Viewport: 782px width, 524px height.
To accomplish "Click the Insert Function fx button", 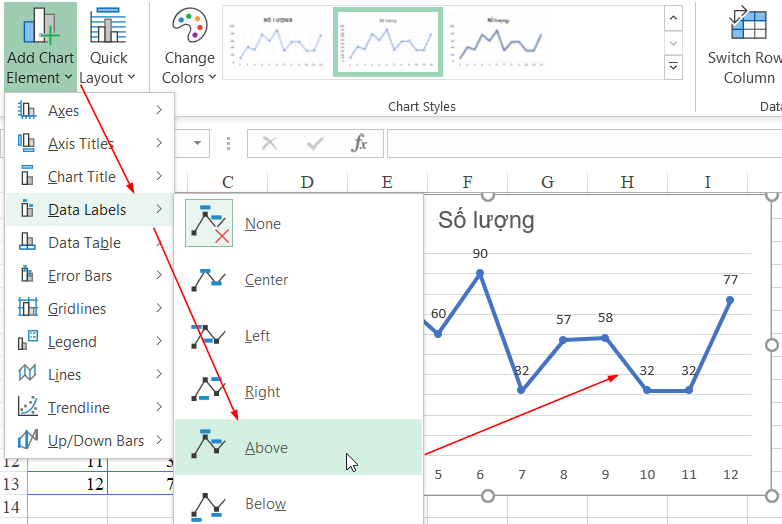I will (x=360, y=144).
